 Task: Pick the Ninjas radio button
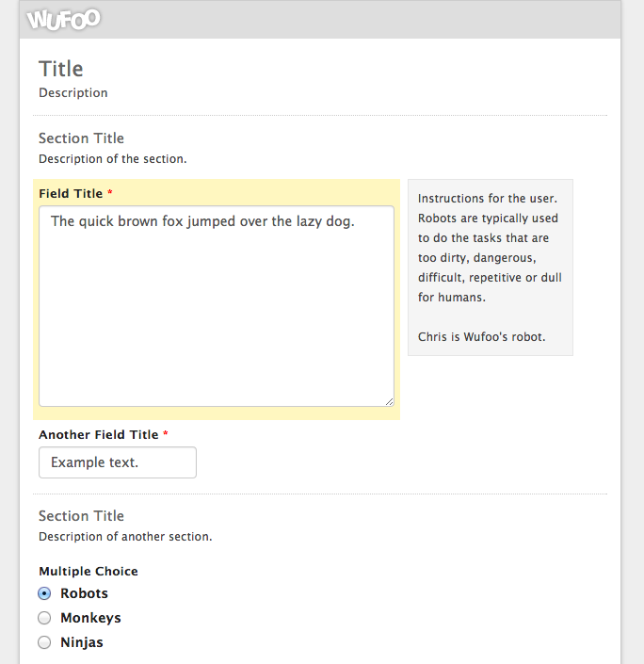click(44, 642)
